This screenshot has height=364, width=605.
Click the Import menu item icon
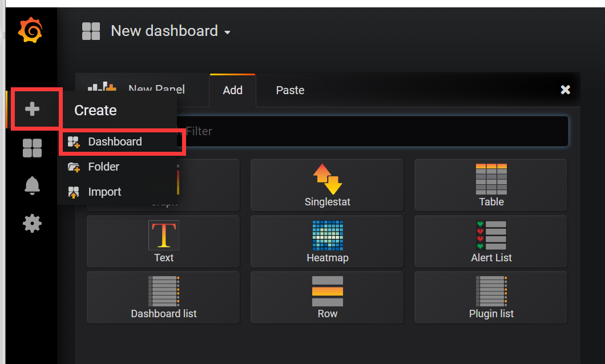(x=74, y=192)
